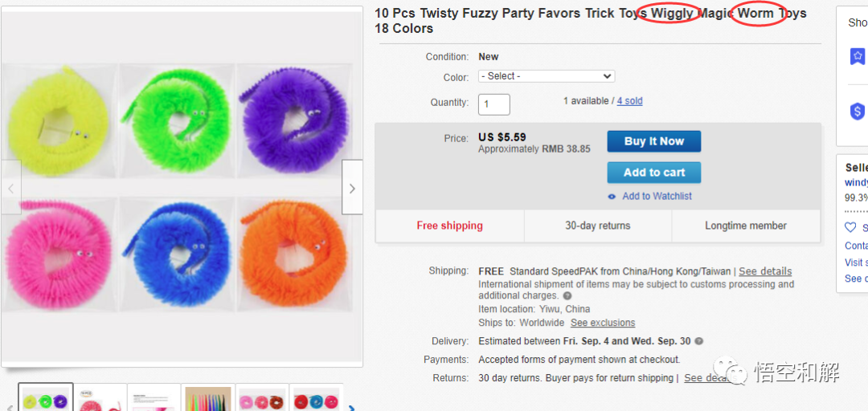Advance thumbnail strip with right chevron

tap(351, 408)
